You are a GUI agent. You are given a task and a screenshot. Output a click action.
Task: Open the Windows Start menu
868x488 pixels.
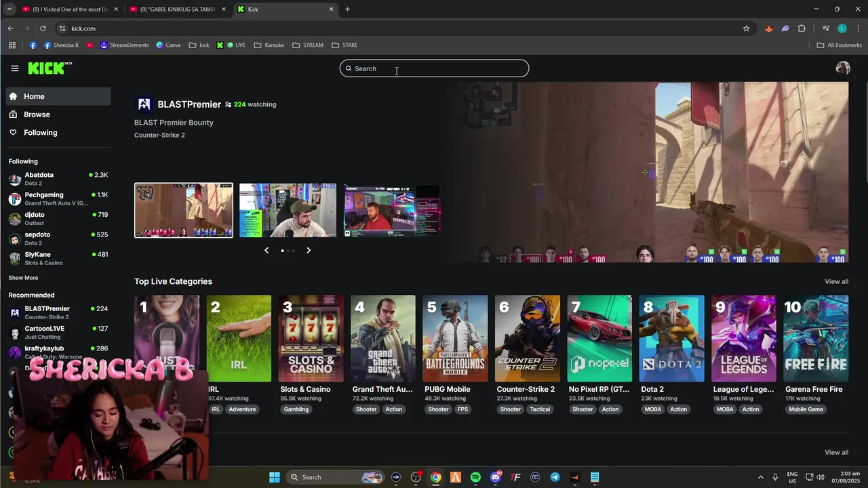point(275,477)
